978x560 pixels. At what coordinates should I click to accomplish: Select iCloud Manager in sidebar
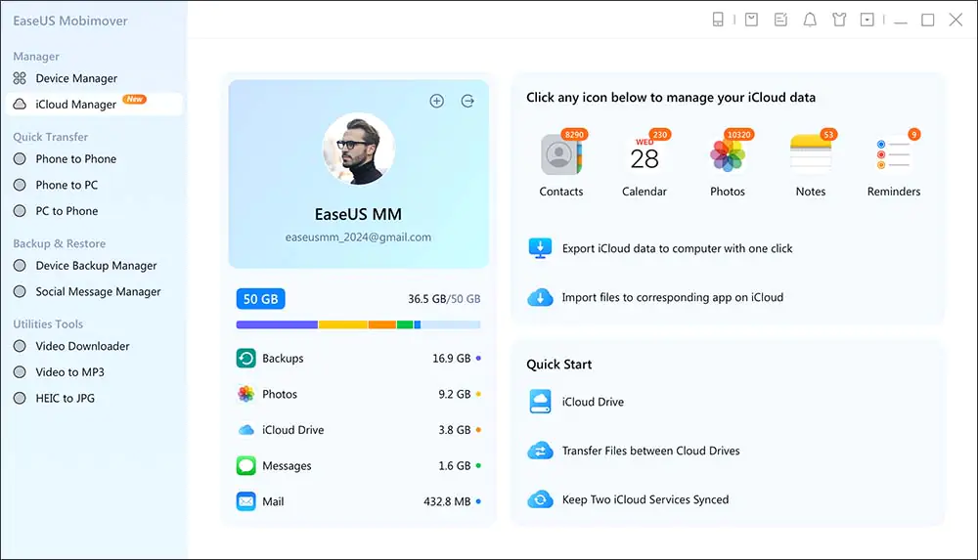tap(94, 105)
